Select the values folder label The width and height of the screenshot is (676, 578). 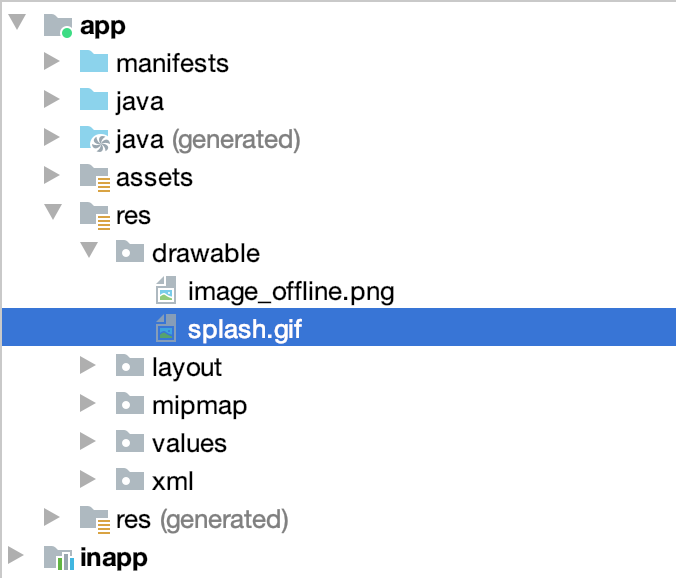tap(189, 444)
